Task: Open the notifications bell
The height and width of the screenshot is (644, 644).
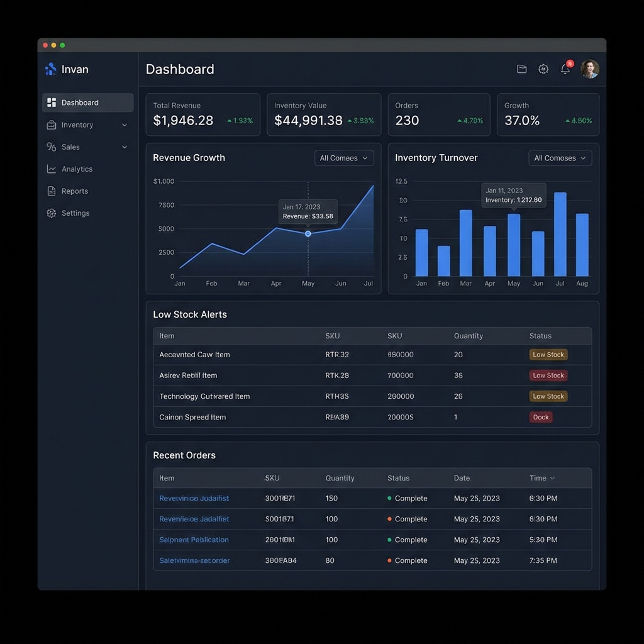Action: (x=565, y=69)
